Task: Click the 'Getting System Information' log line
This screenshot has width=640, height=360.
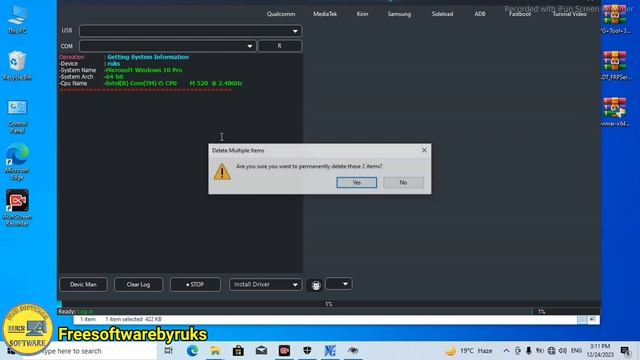Action: pos(148,57)
